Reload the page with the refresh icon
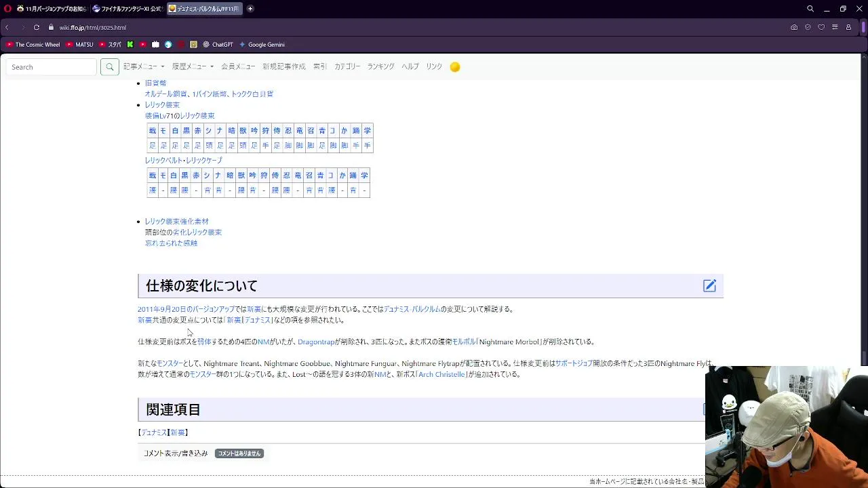Image resolution: width=868 pixels, height=488 pixels. point(36,28)
